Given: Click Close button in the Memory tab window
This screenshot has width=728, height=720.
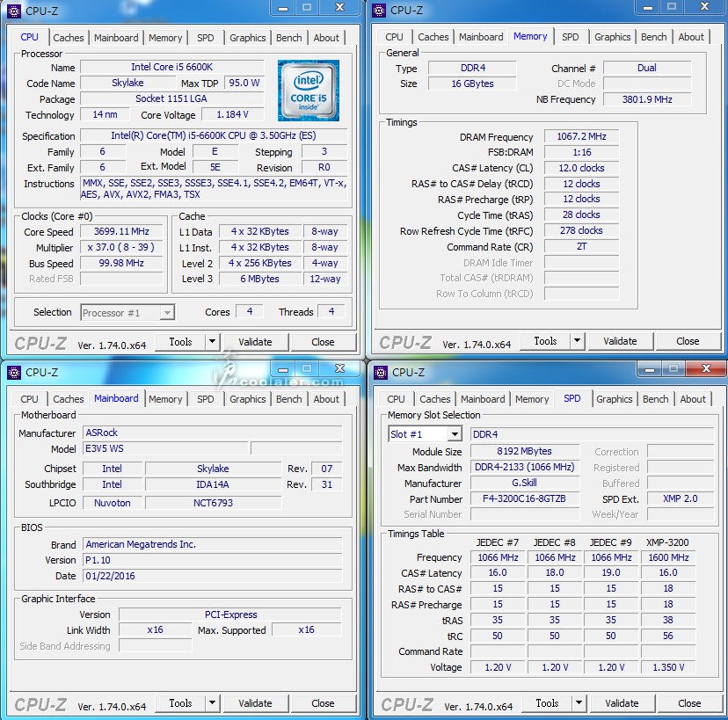Looking at the screenshot, I should [688, 341].
